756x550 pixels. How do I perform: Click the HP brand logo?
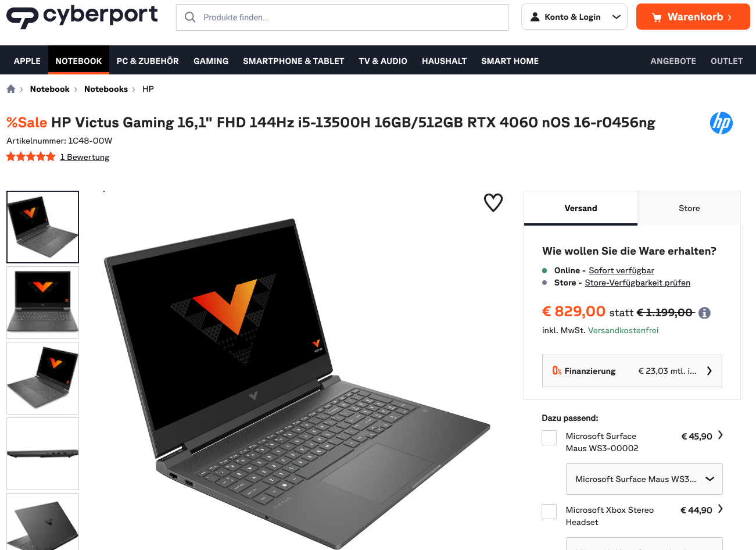pos(721,123)
